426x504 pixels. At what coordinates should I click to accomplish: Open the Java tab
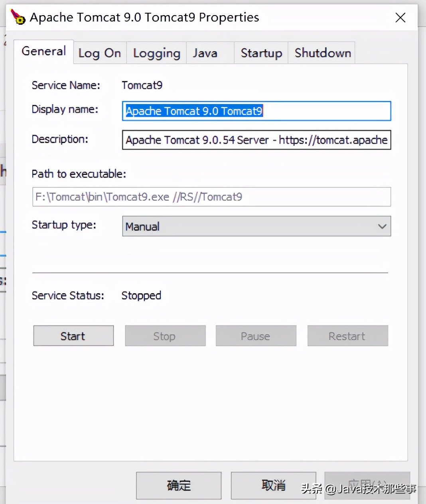205,53
